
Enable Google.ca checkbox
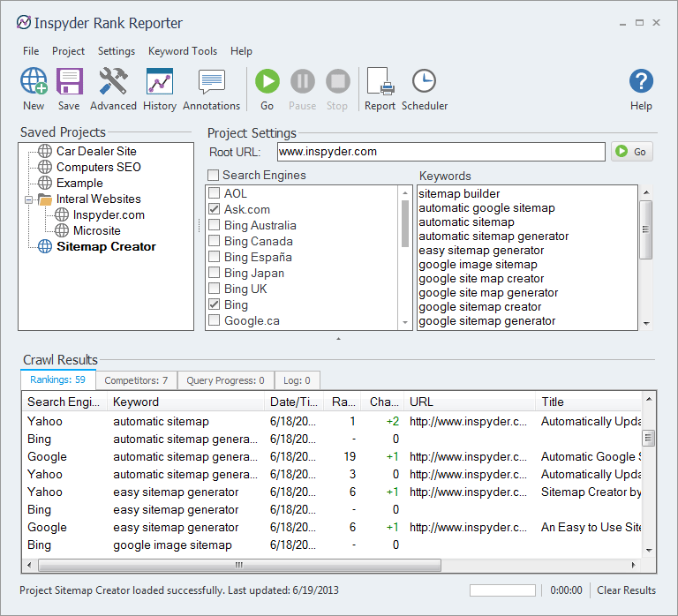pos(214,320)
